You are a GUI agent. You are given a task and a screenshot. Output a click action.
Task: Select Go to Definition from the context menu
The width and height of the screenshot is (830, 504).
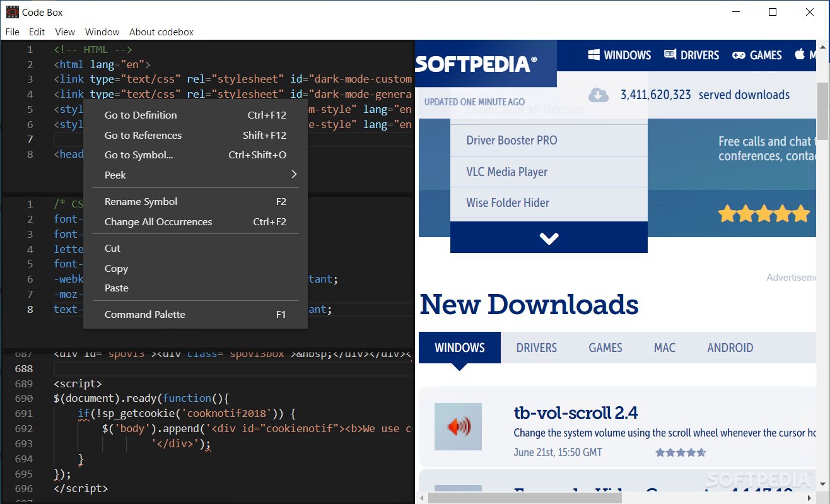(x=140, y=115)
